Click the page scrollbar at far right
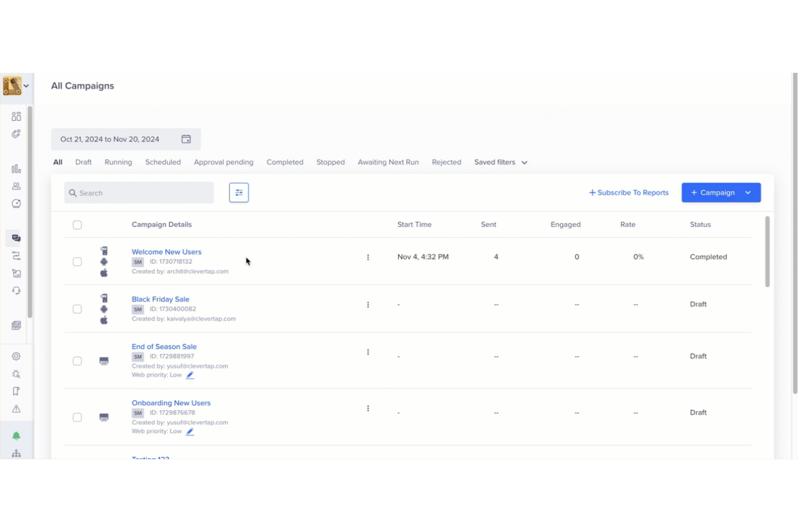This screenshot has width=798, height=532. (x=795, y=233)
